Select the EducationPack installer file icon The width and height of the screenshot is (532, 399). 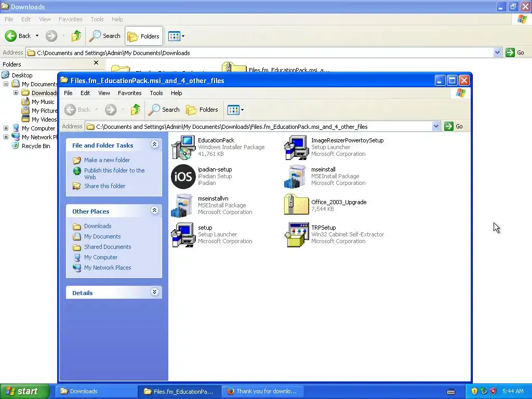(183, 147)
